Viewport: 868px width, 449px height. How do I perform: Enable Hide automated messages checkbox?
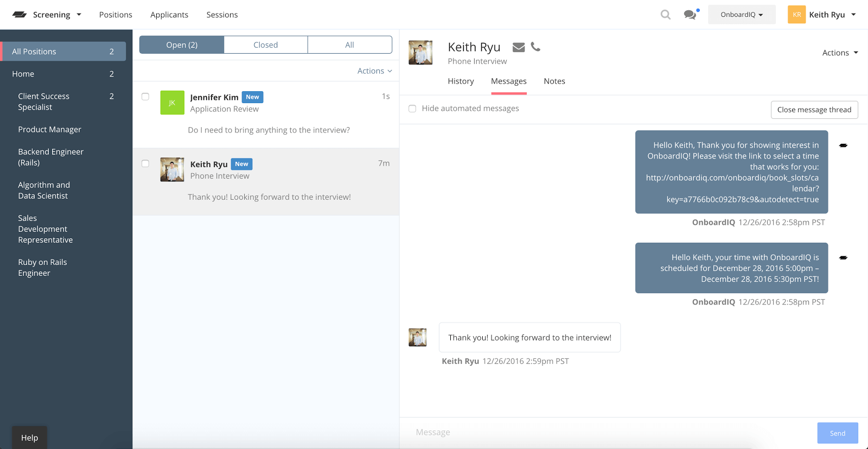(x=412, y=109)
